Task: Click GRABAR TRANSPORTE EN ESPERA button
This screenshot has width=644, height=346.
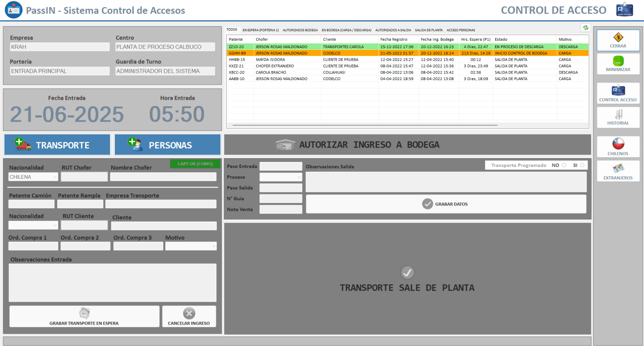Action: [x=84, y=316]
